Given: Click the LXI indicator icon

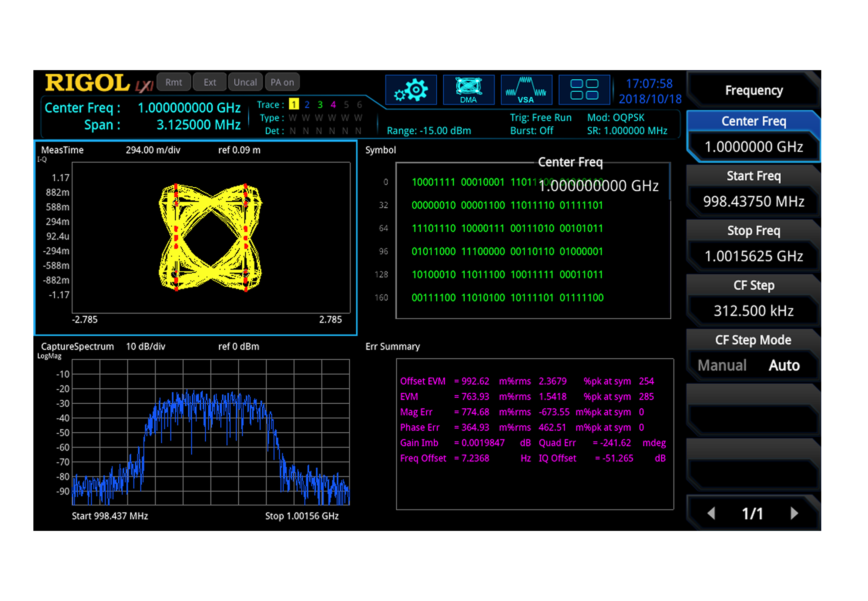Looking at the screenshot, I should tap(144, 86).
